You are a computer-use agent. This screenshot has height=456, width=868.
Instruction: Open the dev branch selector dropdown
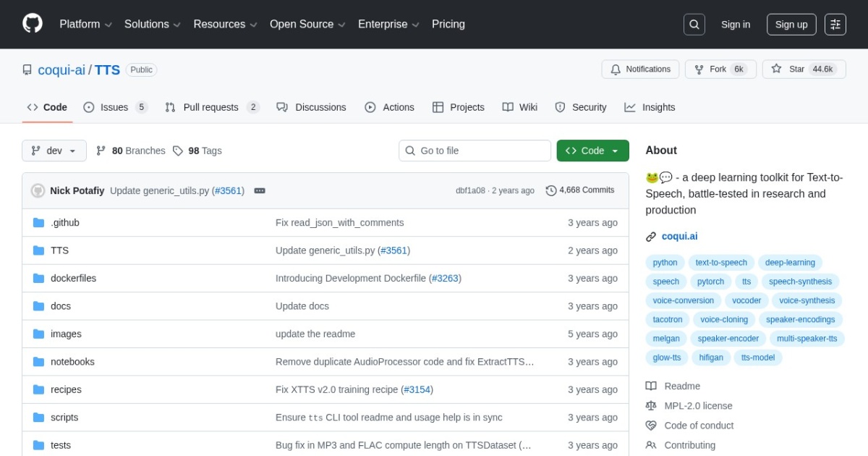point(54,151)
